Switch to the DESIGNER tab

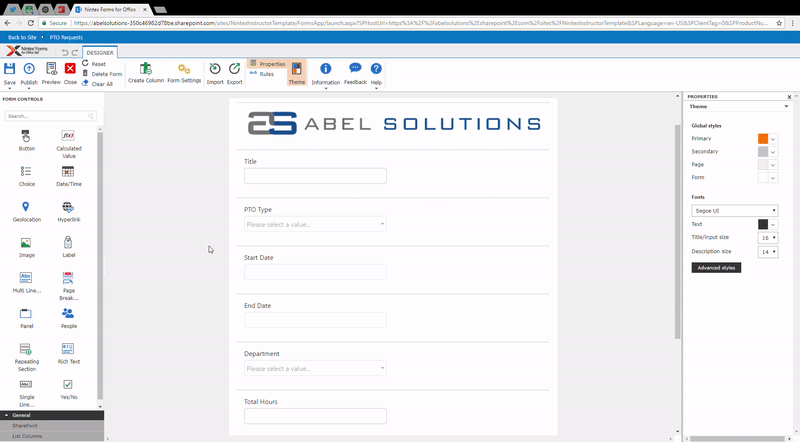pyautogui.click(x=100, y=53)
